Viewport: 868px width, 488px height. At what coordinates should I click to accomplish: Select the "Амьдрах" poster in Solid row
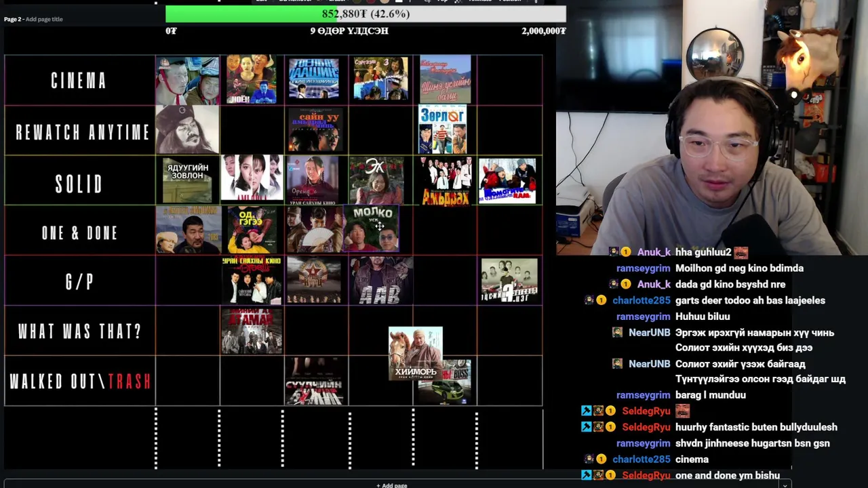445,181
